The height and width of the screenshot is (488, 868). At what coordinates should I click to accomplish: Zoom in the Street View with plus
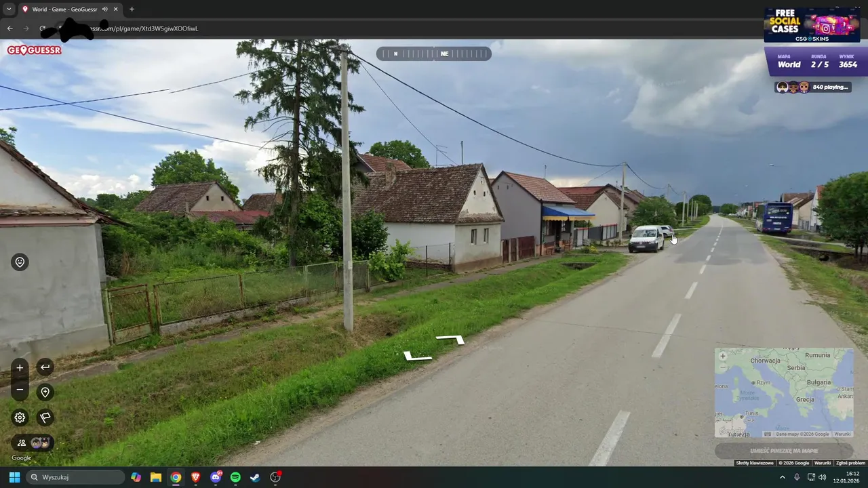click(20, 368)
